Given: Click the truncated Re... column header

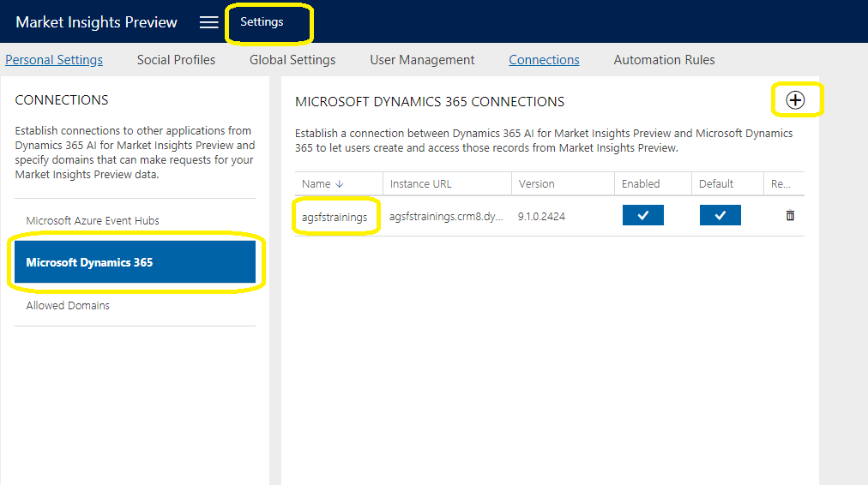Looking at the screenshot, I should point(781,183).
